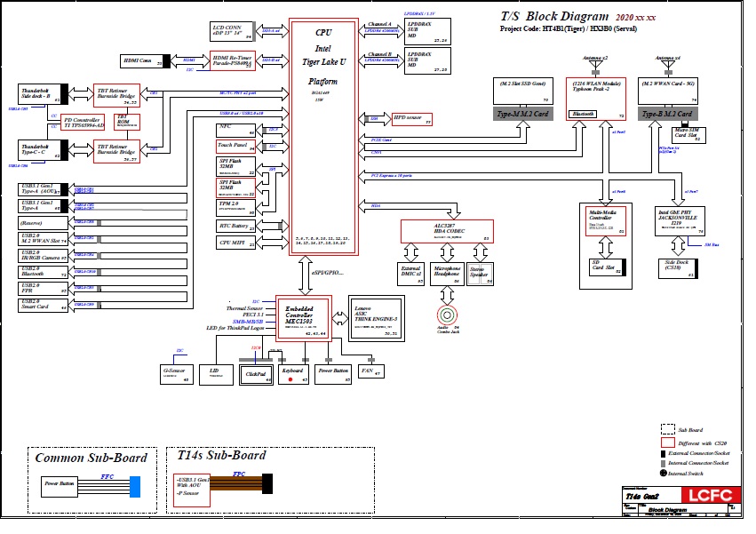The height and width of the screenshot is (534, 756).
Task: Click the Type-M M.2 Card label
Action: [522, 114]
